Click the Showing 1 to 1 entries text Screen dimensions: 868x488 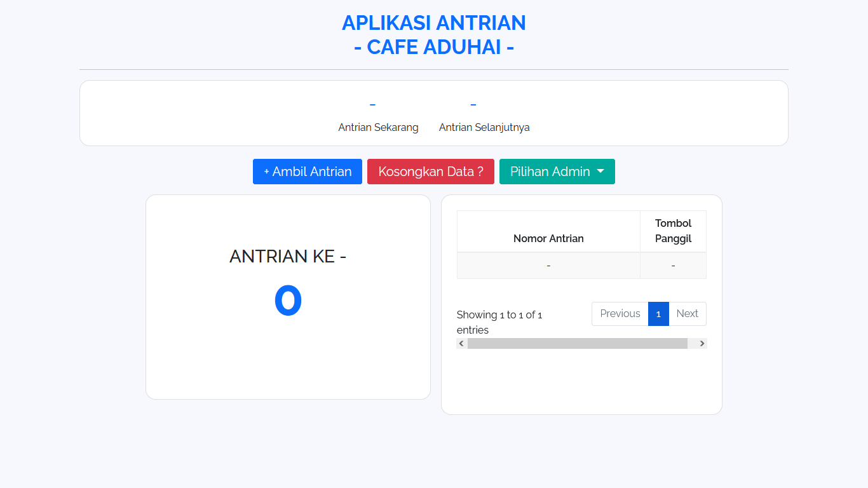click(499, 322)
